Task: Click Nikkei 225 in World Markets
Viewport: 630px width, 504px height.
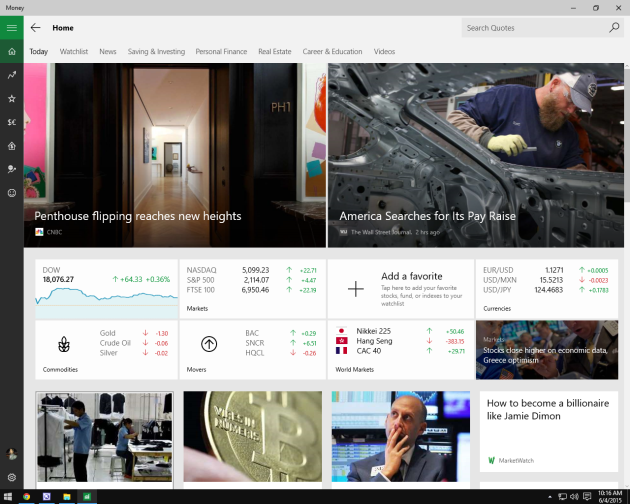Action: (400, 331)
